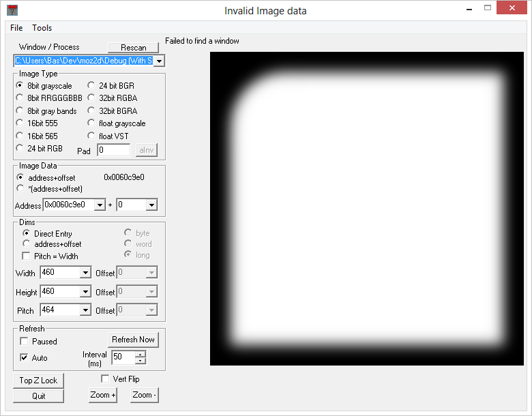This screenshot has height=416, width=532.
Task: Maximize the window
Action: (488, 8)
